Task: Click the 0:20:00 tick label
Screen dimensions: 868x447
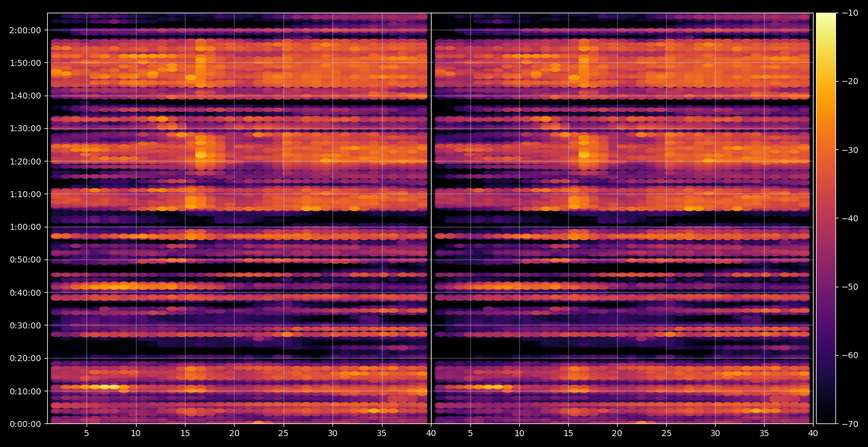Action: (x=25, y=358)
